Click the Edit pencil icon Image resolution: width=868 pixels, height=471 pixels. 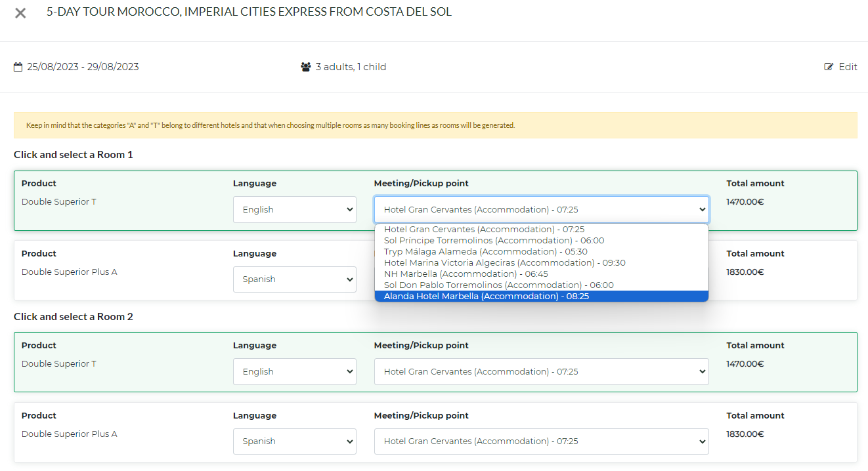click(829, 67)
